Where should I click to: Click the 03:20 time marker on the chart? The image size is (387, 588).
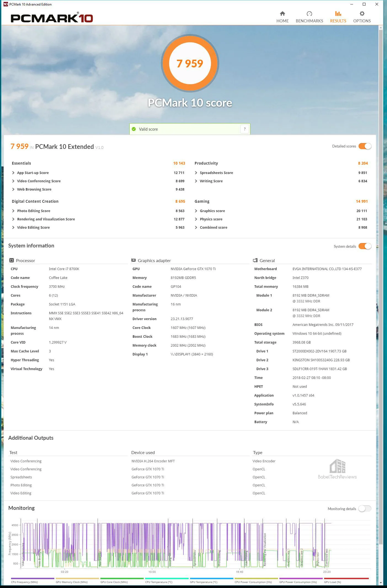click(x=65, y=572)
